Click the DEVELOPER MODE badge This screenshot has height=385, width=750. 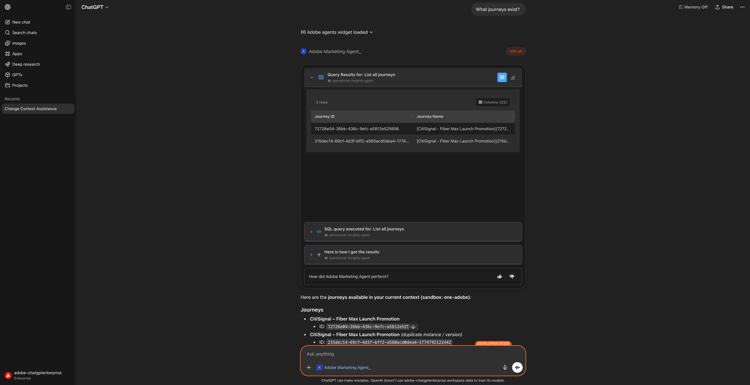(x=493, y=343)
